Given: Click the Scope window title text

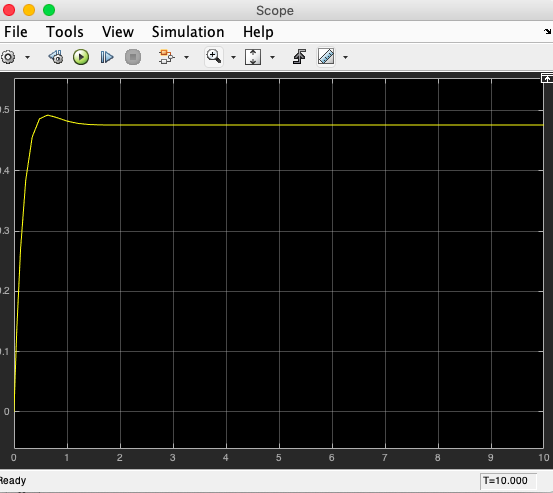Looking at the screenshot, I should (x=275, y=11).
